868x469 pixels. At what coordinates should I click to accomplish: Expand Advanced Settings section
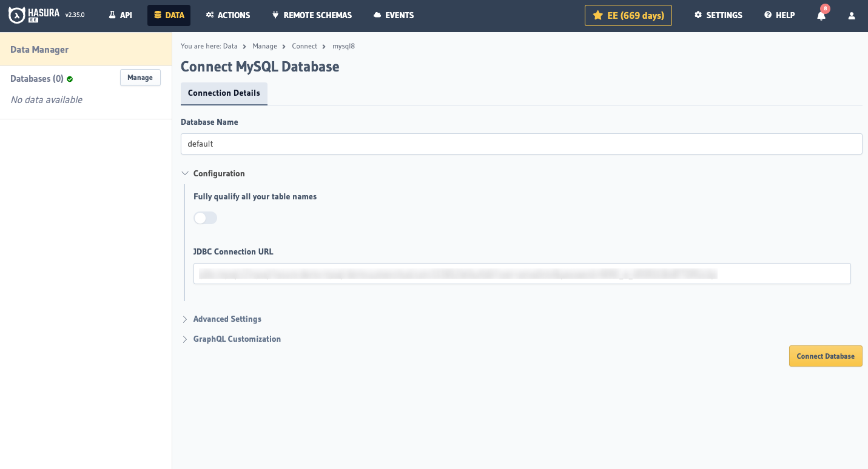click(x=221, y=319)
